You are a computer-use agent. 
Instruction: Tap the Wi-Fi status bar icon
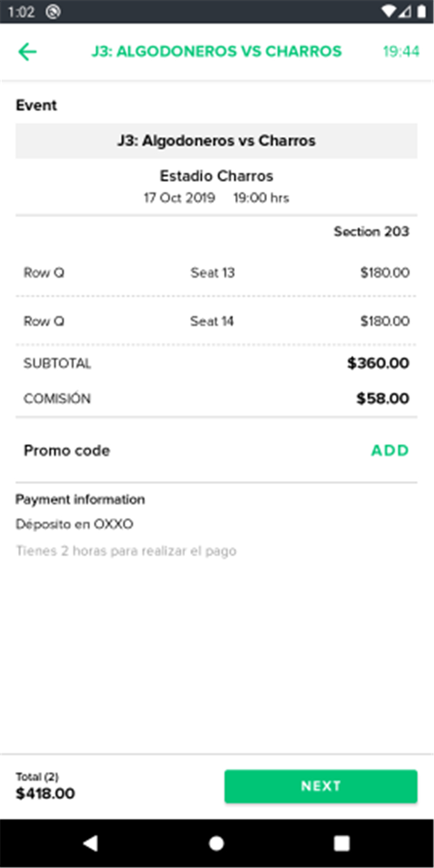tap(389, 11)
